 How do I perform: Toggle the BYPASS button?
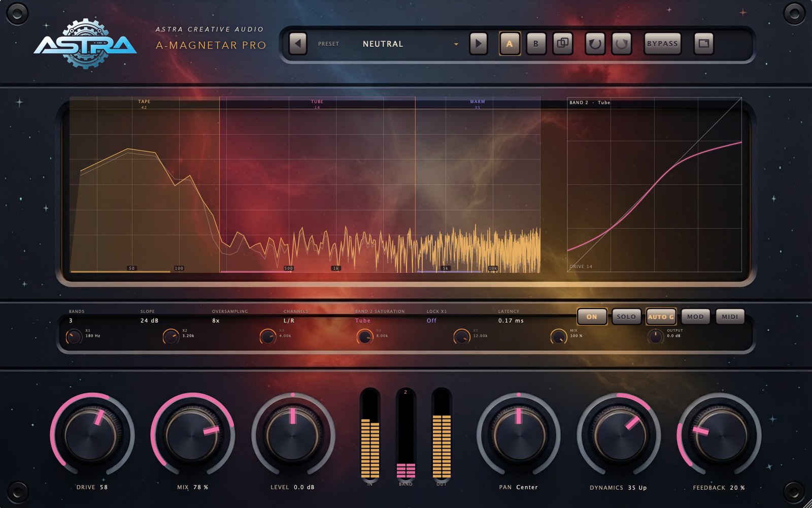coord(662,44)
